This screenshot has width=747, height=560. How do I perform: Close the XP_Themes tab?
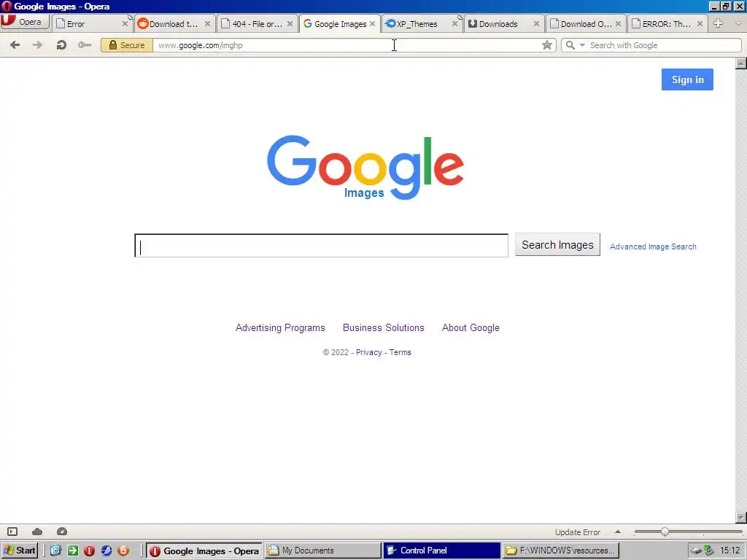pyautogui.click(x=454, y=24)
